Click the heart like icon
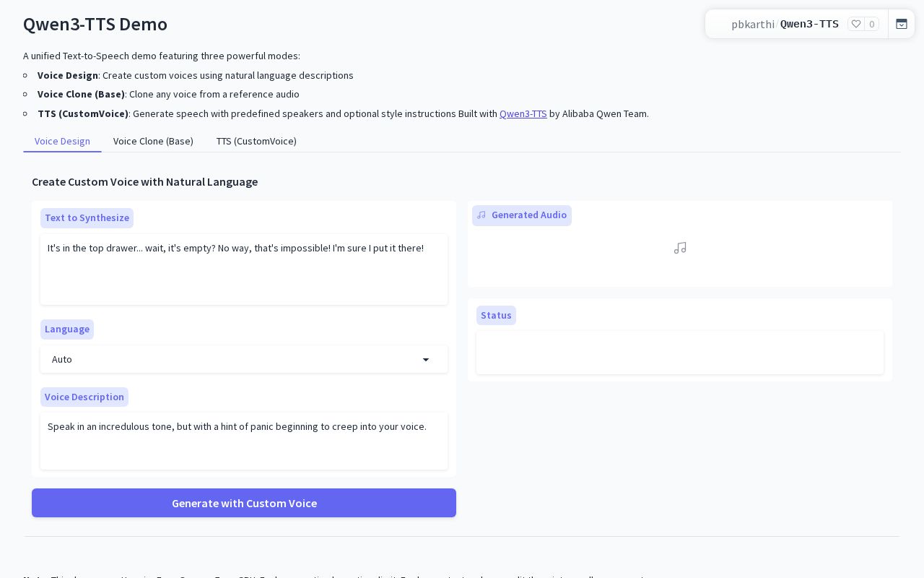This screenshot has height=578, width=924. 856,24
